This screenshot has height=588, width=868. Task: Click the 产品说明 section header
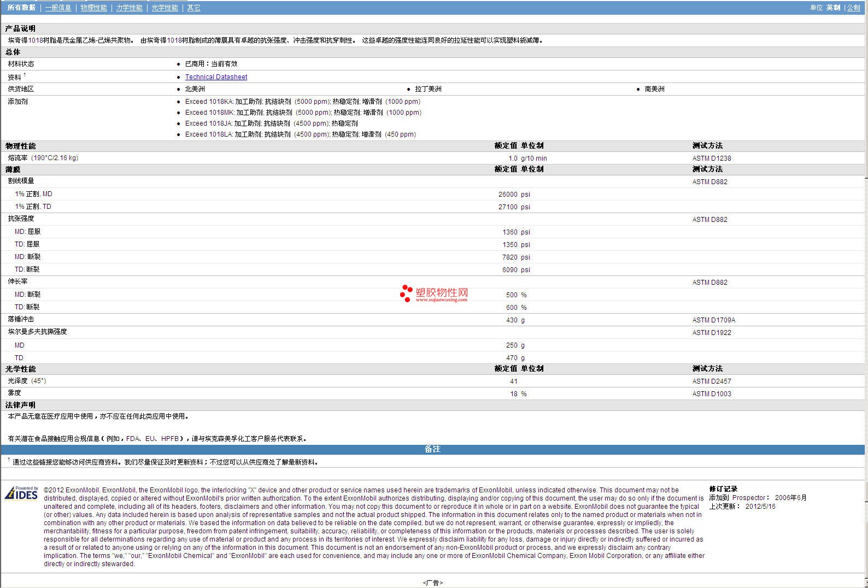coord(20,28)
